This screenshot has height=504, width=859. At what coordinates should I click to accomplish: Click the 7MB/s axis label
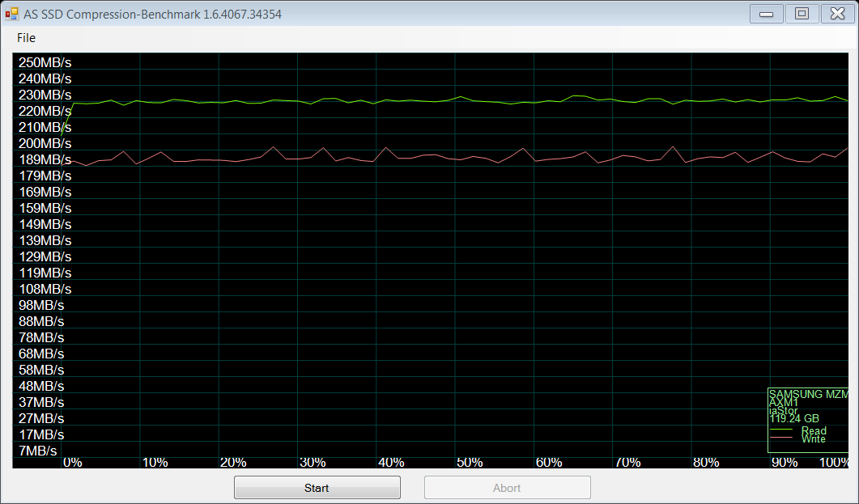point(38,451)
